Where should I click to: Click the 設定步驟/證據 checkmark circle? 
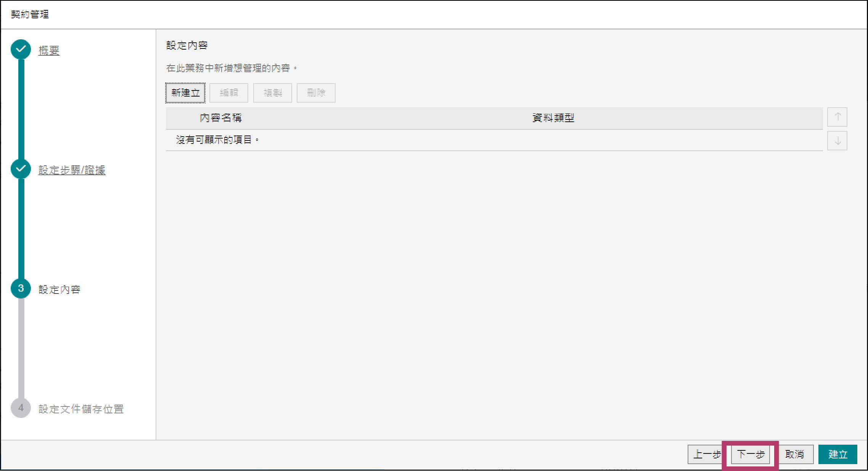click(x=21, y=169)
